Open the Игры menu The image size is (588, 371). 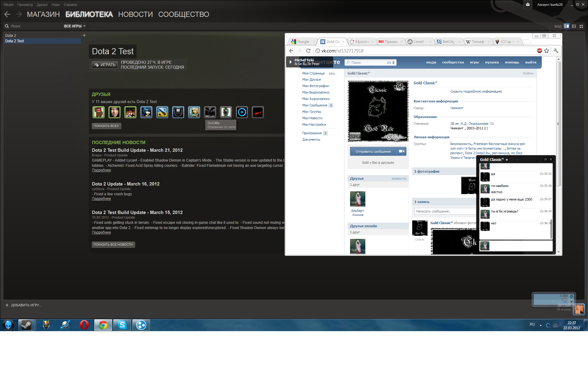[x=56, y=5]
